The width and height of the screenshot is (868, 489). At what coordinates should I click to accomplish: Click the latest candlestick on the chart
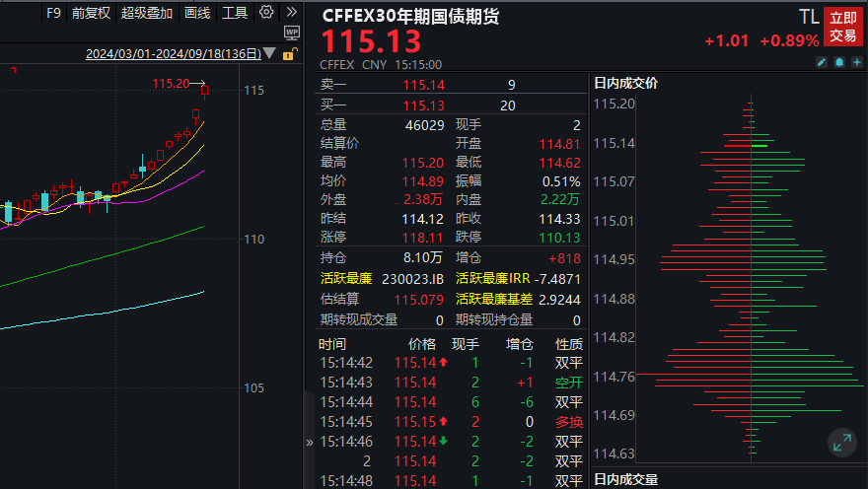[205, 90]
